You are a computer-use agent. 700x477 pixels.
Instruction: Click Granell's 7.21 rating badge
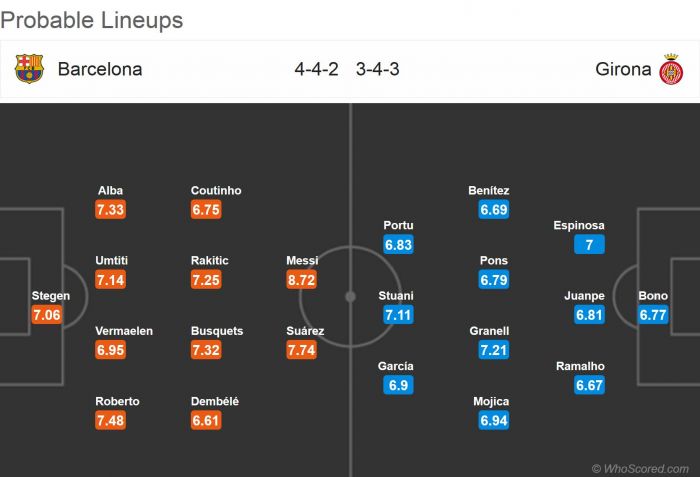[494, 351]
